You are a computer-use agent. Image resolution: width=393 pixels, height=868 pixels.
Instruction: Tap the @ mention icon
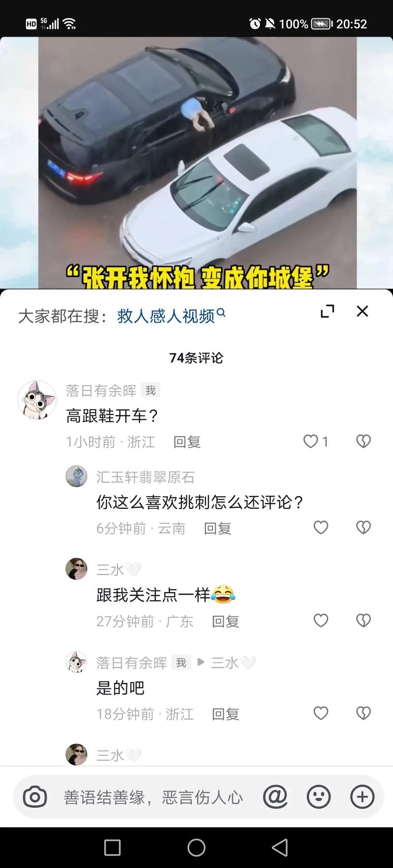[x=275, y=797]
